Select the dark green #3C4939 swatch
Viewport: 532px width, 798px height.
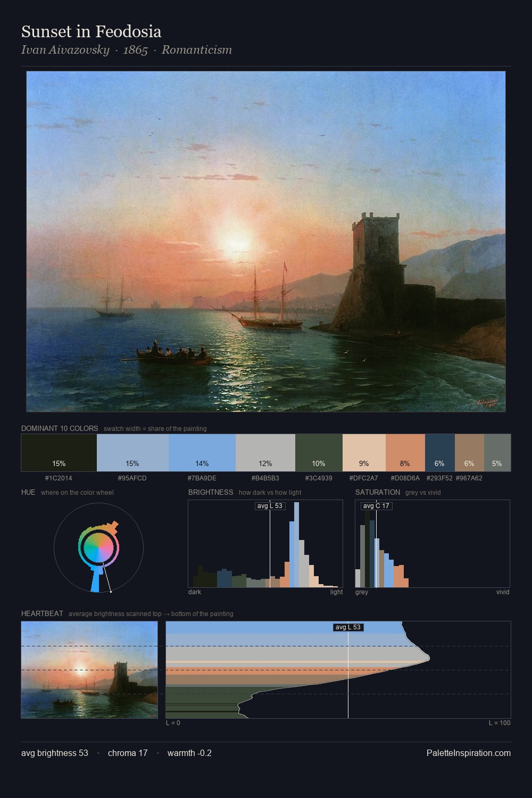[x=319, y=453]
